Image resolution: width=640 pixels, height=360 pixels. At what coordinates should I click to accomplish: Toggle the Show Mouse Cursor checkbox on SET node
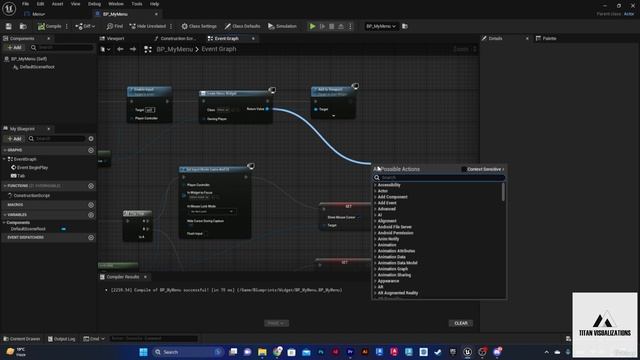(359, 217)
